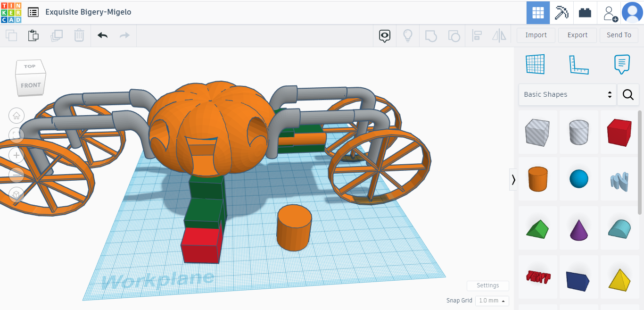
Task: Click the FRONT face of view cube
Action: pyautogui.click(x=31, y=85)
